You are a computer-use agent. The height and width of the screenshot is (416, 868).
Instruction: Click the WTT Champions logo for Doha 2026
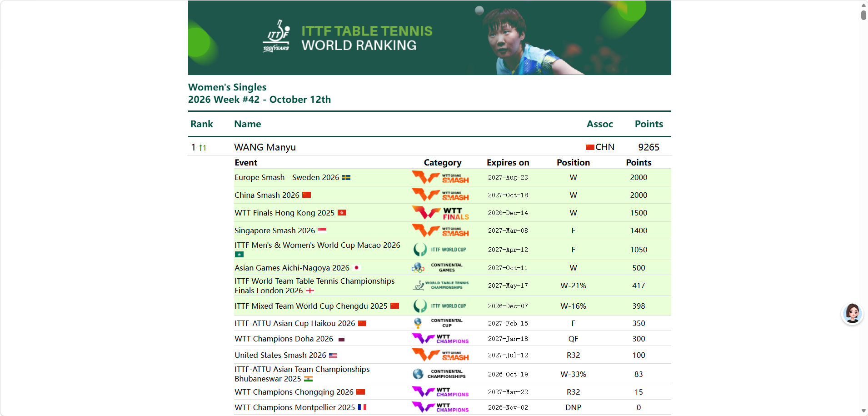(440, 339)
